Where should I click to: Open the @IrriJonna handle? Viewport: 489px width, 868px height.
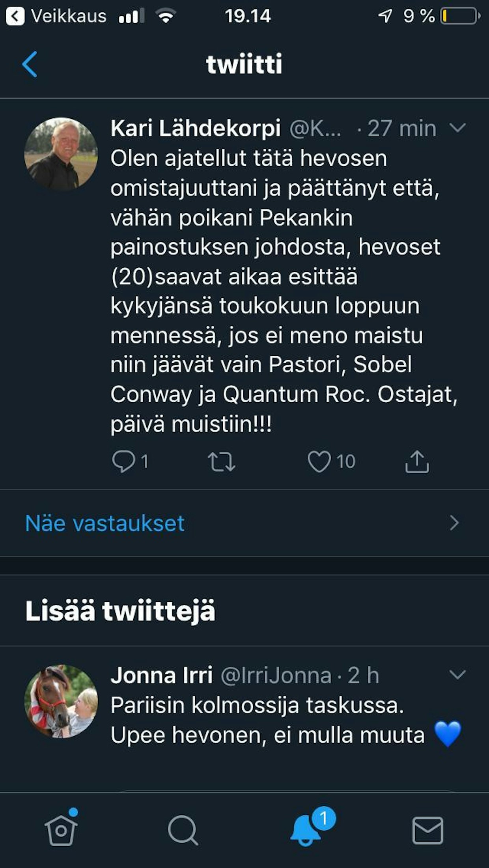[x=276, y=676]
